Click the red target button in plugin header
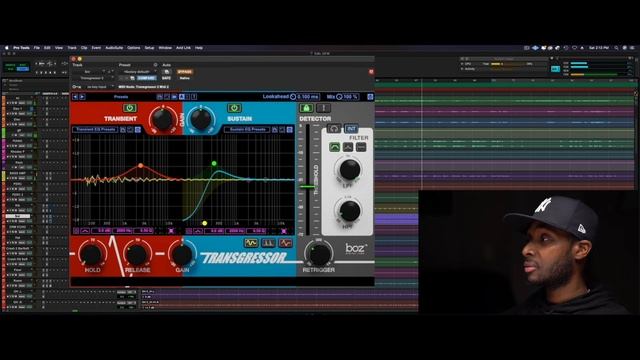This screenshot has height=360, width=640. tap(371, 71)
